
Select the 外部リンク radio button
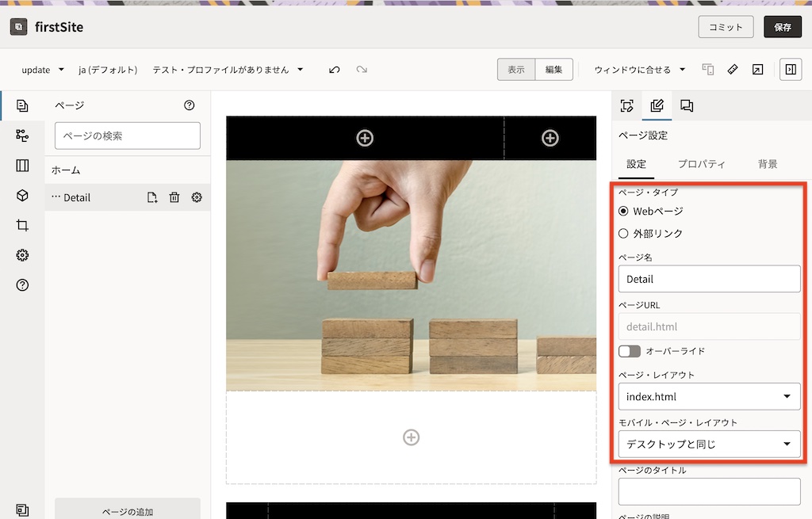tap(623, 234)
